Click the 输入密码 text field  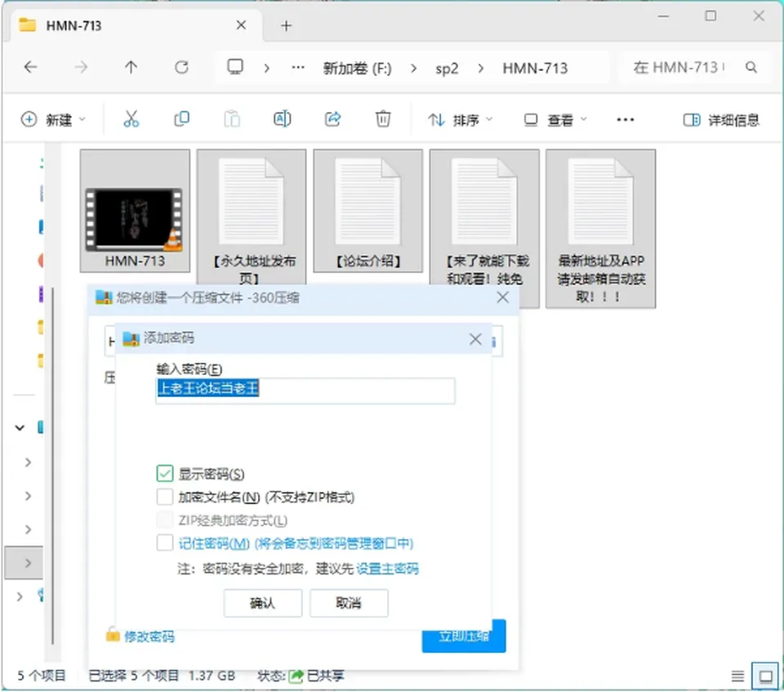tap(305, 390)
